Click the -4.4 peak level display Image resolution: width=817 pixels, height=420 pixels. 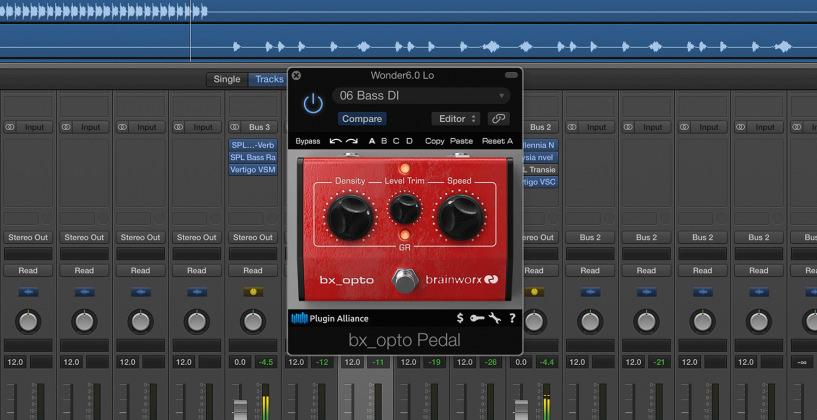[x=547, y=362]
